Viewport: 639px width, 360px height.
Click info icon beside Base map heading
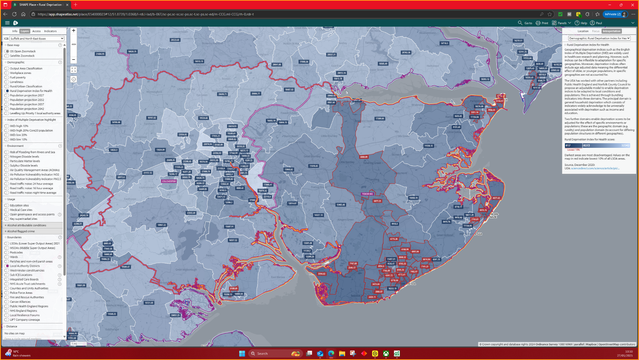(x=60, y=45)
